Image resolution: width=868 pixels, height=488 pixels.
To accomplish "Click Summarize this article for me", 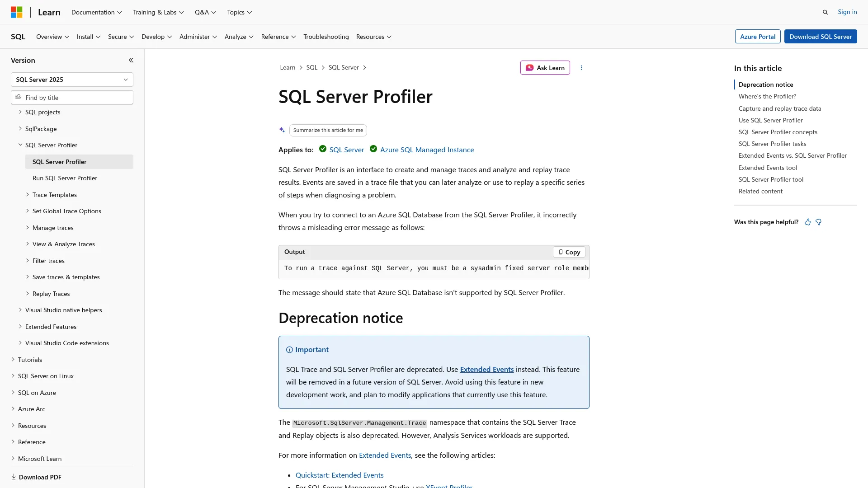I will [328, 130].
